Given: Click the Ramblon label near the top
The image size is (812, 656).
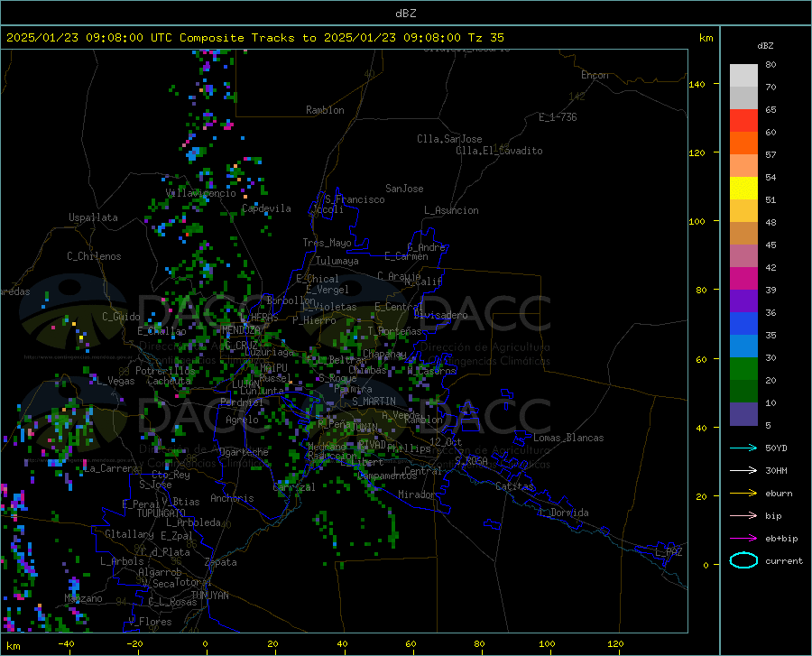Looking at the screenshot, I should [x=325, y=110].
